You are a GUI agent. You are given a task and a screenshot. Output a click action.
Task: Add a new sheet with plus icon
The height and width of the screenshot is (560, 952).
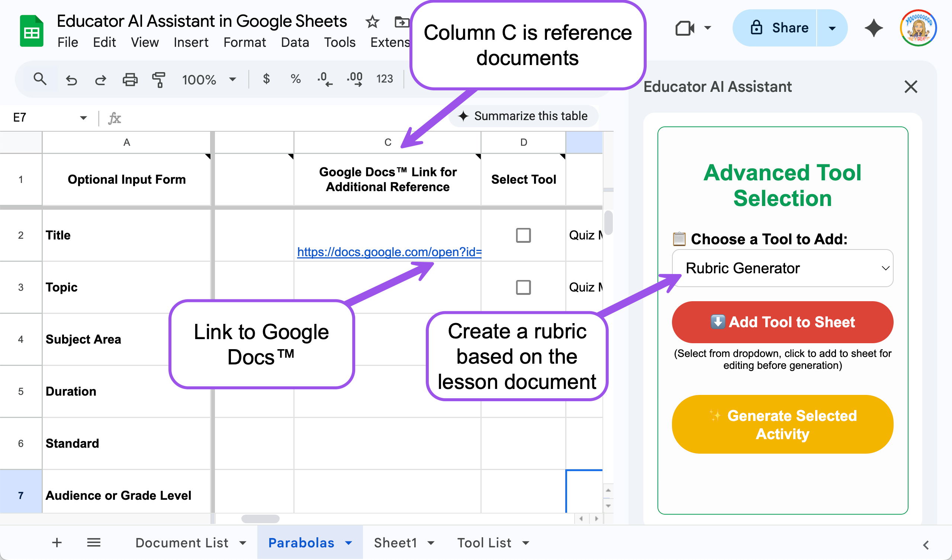click(57, 543)
